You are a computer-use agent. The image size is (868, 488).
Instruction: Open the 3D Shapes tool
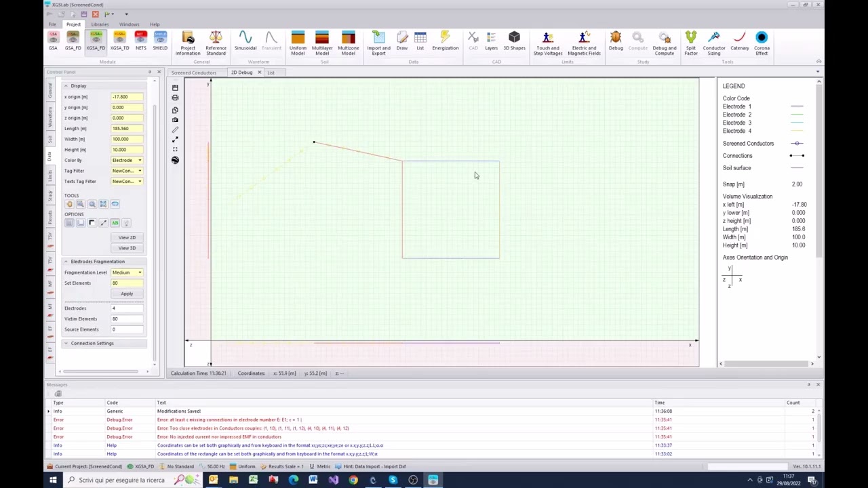[x=514, y=41]
